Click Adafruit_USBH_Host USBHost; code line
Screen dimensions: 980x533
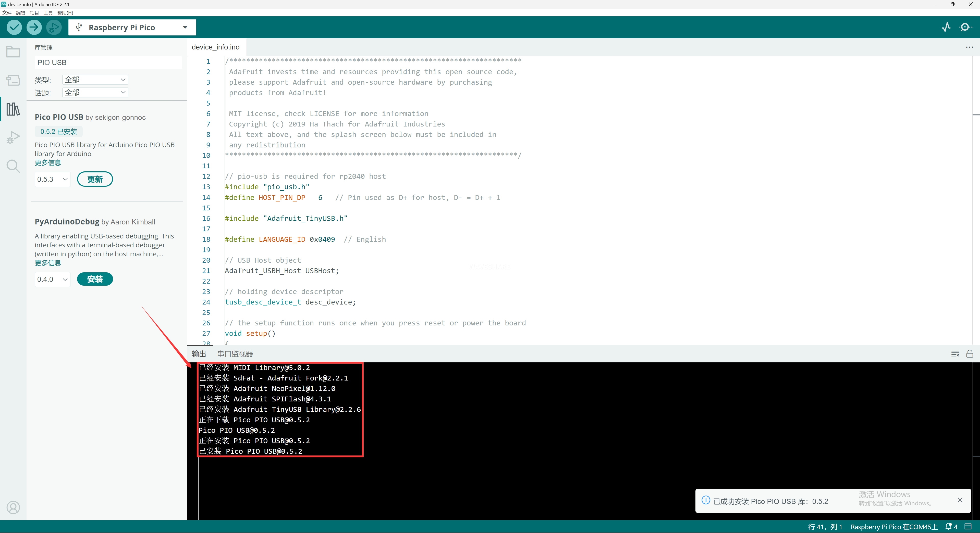click(x=281, y=271)
